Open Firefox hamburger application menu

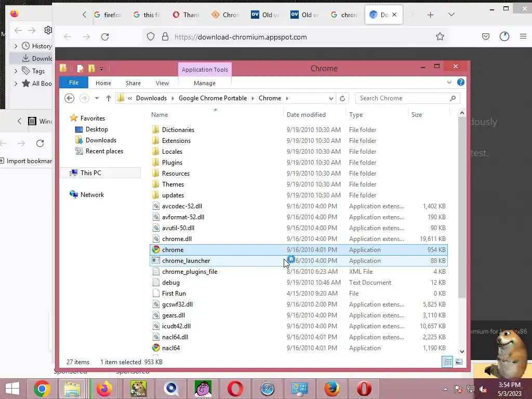[x=523, y=36]
